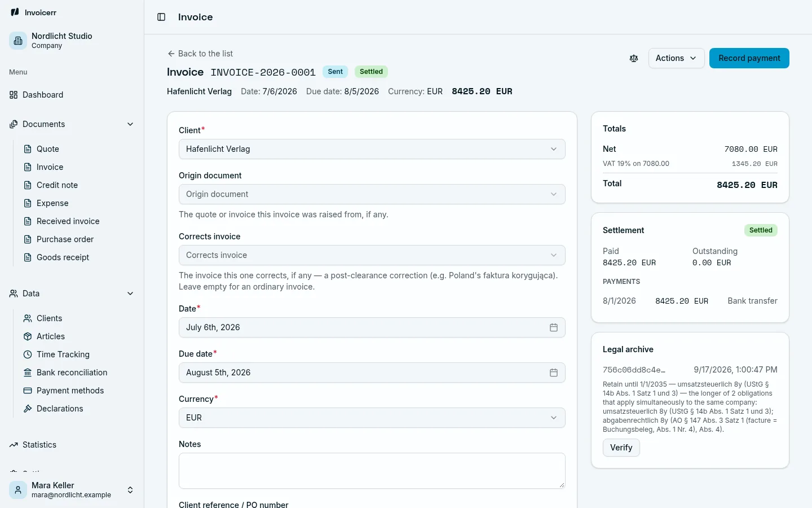Viewport: 812px width, 508px height.
Task: Open the Origin document dropdown
Action: pyautogui.click(x=372, y=194)
